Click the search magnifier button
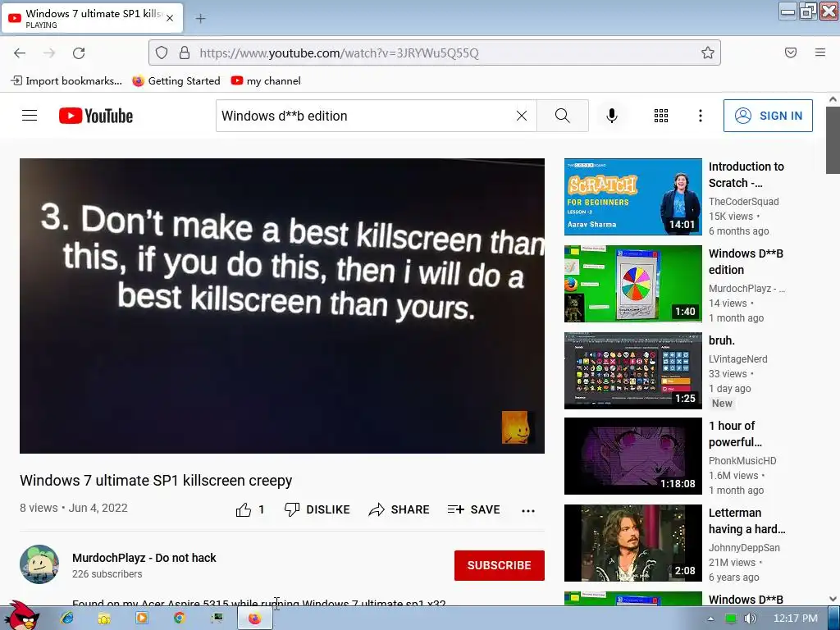This screenshot has width=840, height=630. pyautogui.click(x=563, y=116)
